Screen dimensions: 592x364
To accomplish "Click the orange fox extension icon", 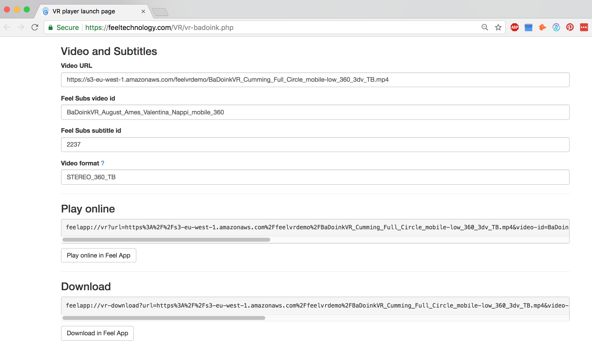I will (542, 27).
